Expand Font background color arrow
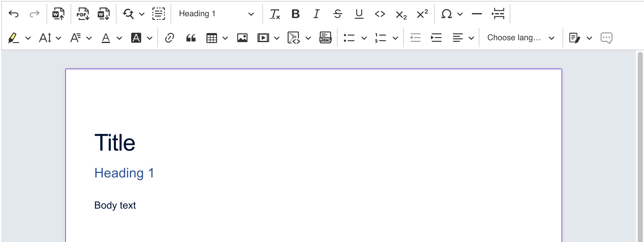Image resolution: width=644 pixels, height=242 pixels. (150, 38)
